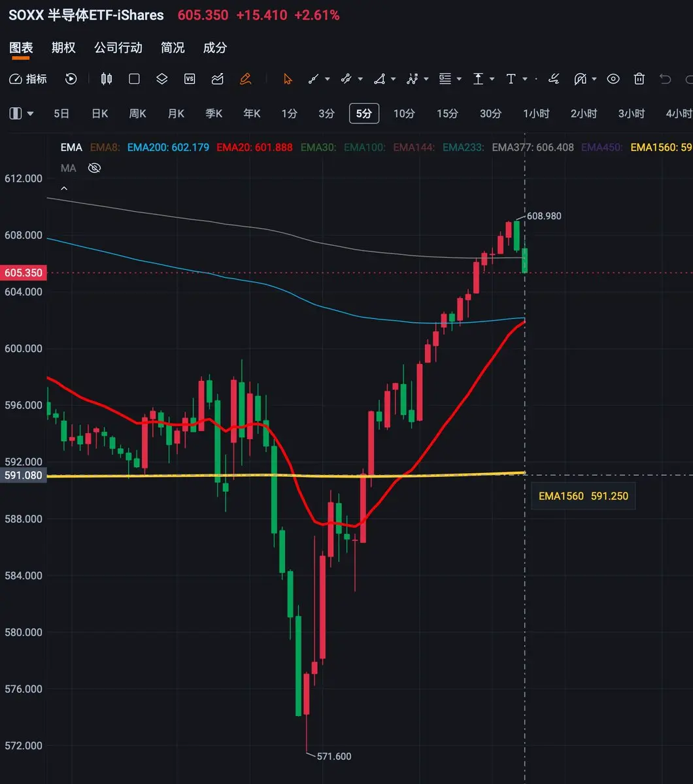This screenshot has height=784, width=693.
Task: Click the freehand brush stroke icon
Action: [554, 79]
